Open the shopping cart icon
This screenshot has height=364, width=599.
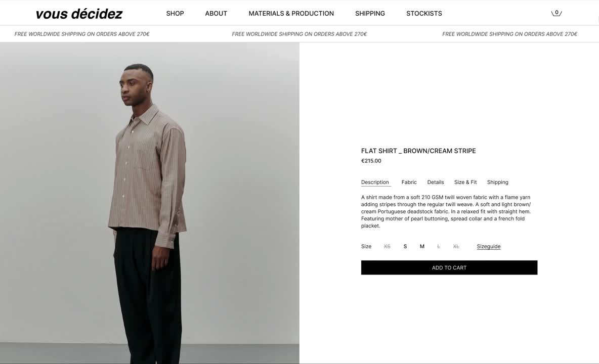[556, 13]
